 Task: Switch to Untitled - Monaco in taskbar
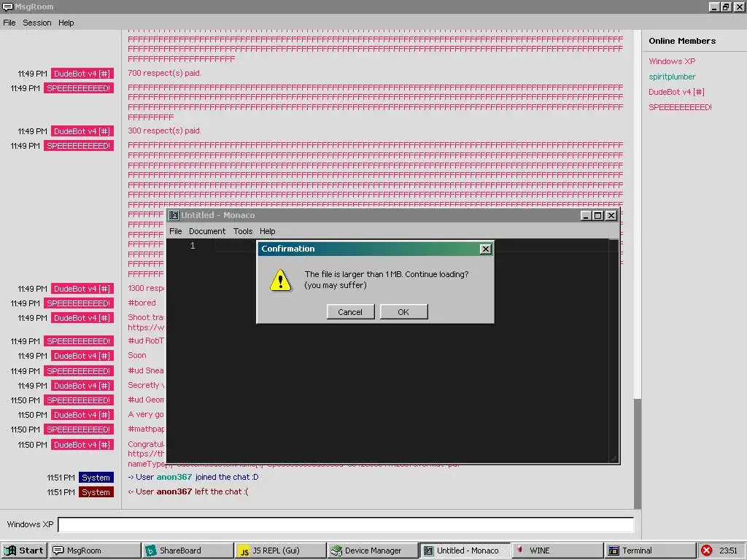pos(465,551)
